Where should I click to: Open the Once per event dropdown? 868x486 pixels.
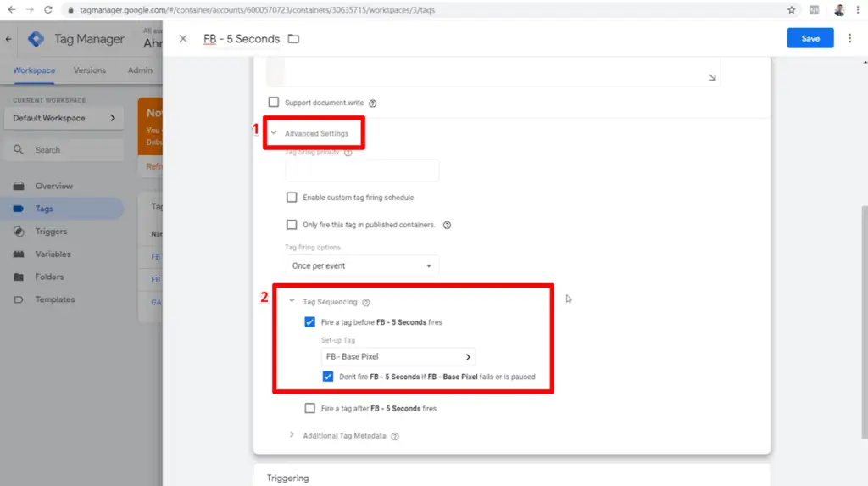tap(362, 266)
